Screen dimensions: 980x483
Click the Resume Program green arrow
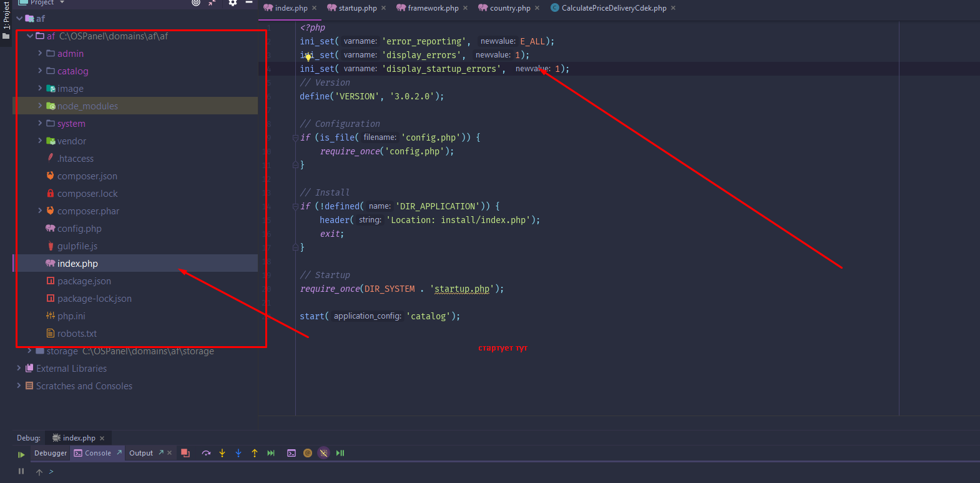21,454
